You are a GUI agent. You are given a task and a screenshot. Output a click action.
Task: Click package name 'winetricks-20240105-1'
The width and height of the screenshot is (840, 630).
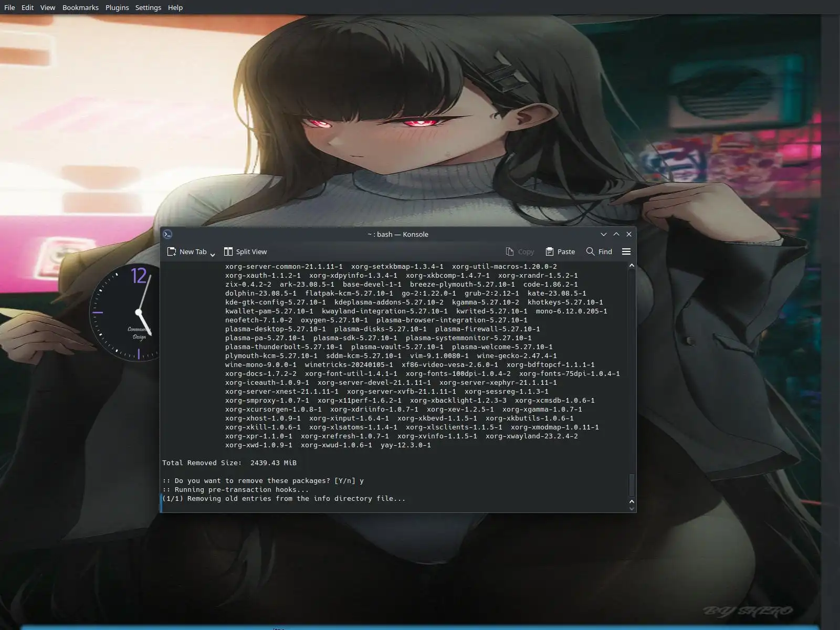pyautogui.click(x=349, y=364)
